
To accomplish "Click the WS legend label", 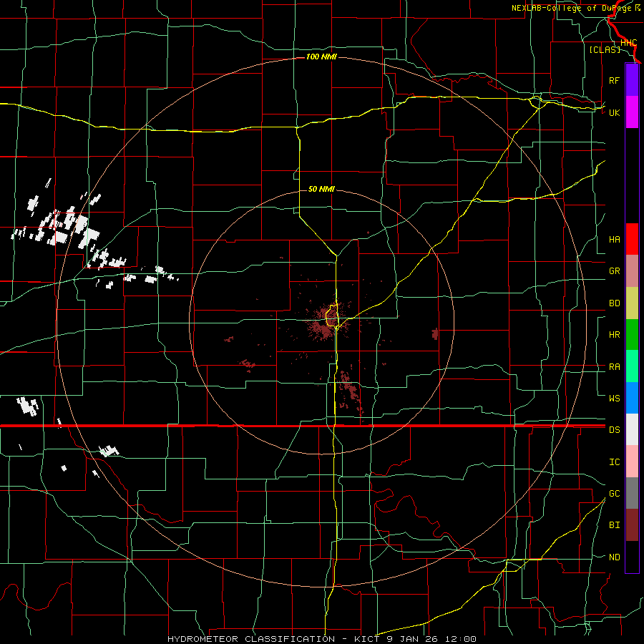I will pyautogui.click(x=614, y=399).
